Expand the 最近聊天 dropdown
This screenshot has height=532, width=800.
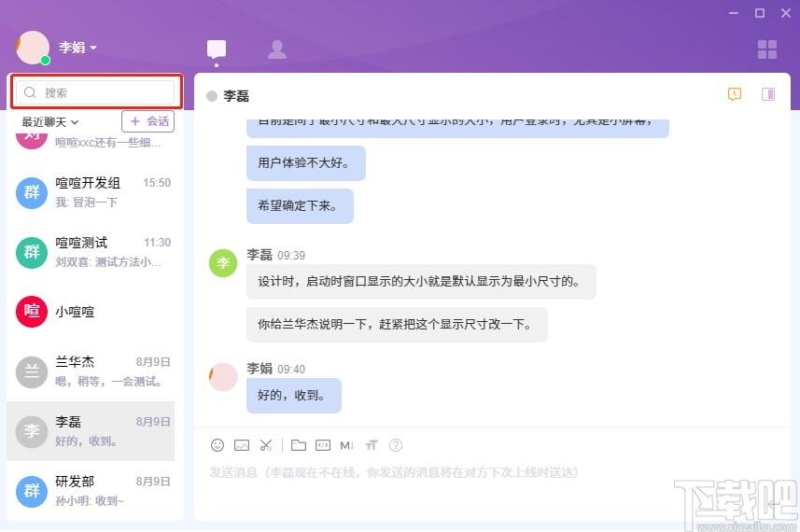tap(50, 122)
